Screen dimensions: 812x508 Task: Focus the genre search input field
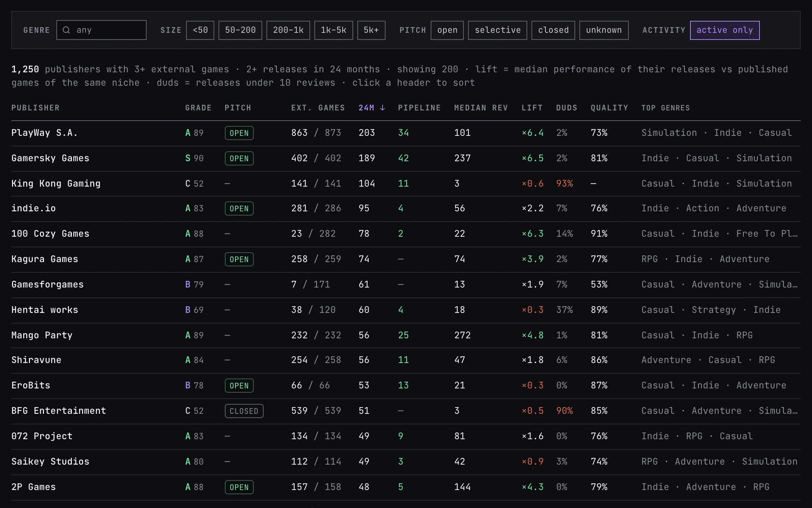coord(101,30)
